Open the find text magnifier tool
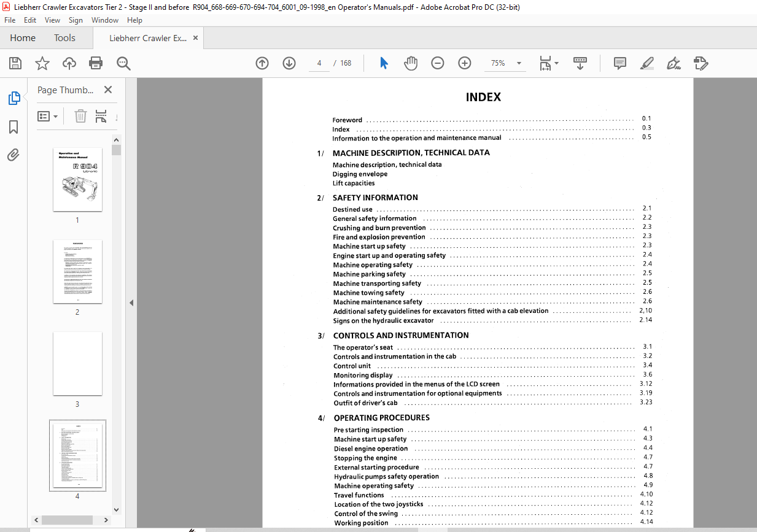This screenshot has width=757, height=532. [x=123, y=63]
